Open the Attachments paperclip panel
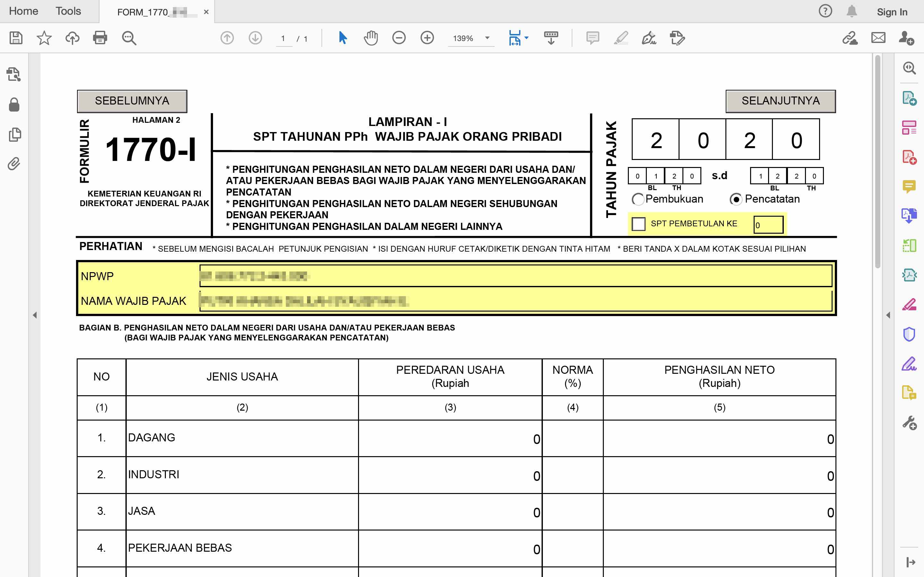Image resolution: width=924 pixels, height=577 pixels. 14,164
